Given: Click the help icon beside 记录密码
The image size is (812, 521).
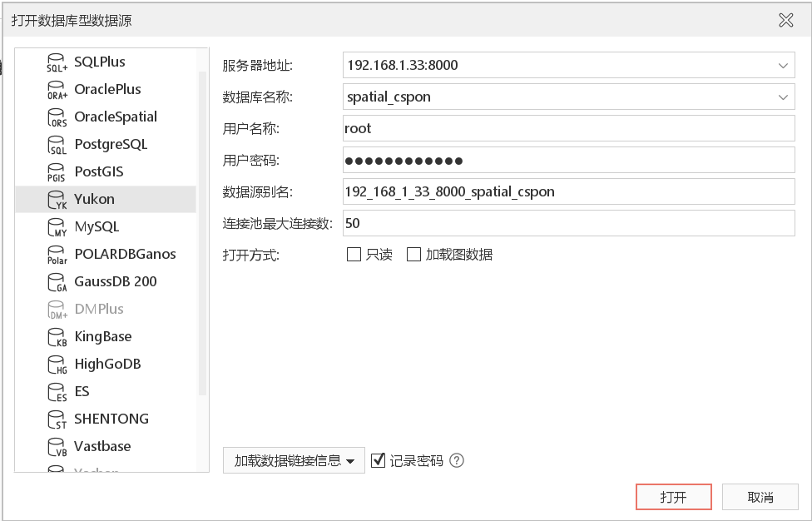Looking at the screenshot, I should click(456, 460).
